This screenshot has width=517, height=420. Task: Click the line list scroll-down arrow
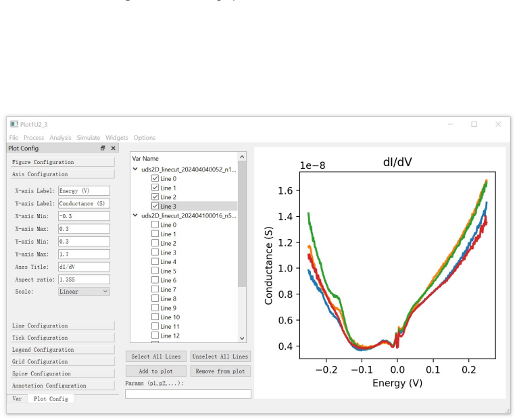pyautogui.click(x=242, y=338)
